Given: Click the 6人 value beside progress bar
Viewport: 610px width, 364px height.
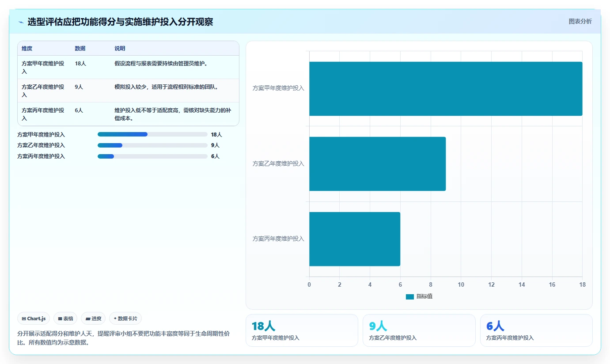Looking at the screenshot, I should (215, 156).
